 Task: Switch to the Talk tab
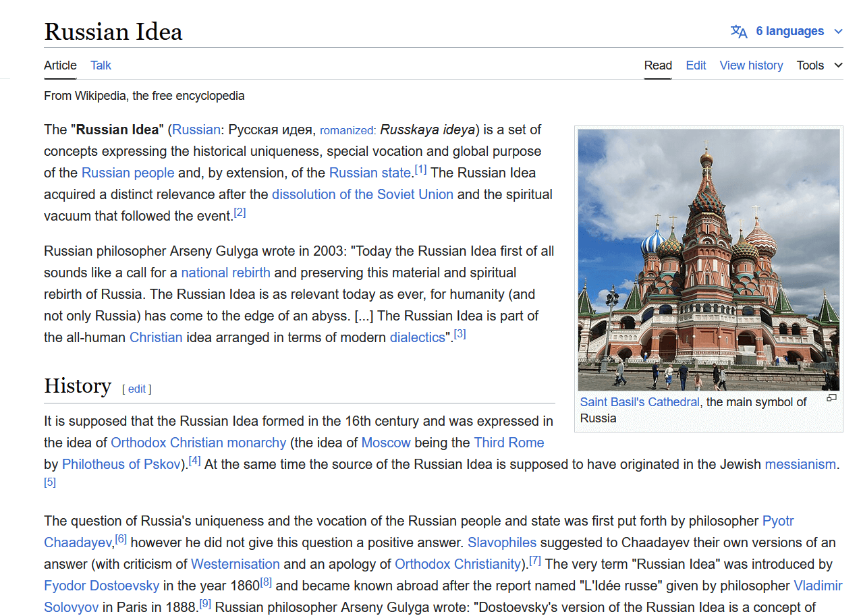click(101, 65)
